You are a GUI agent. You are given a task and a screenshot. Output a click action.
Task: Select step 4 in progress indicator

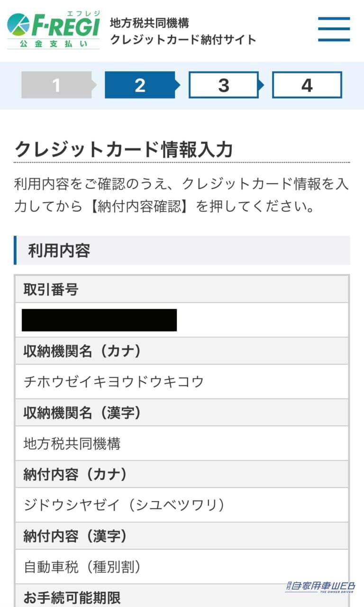click(x=307, y=85)
